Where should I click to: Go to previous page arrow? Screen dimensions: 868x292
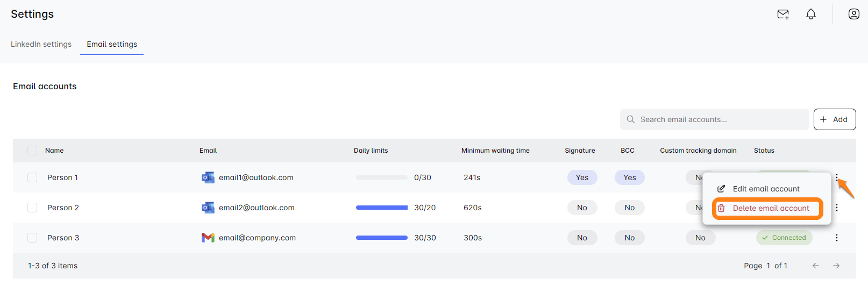coord(816,266)
